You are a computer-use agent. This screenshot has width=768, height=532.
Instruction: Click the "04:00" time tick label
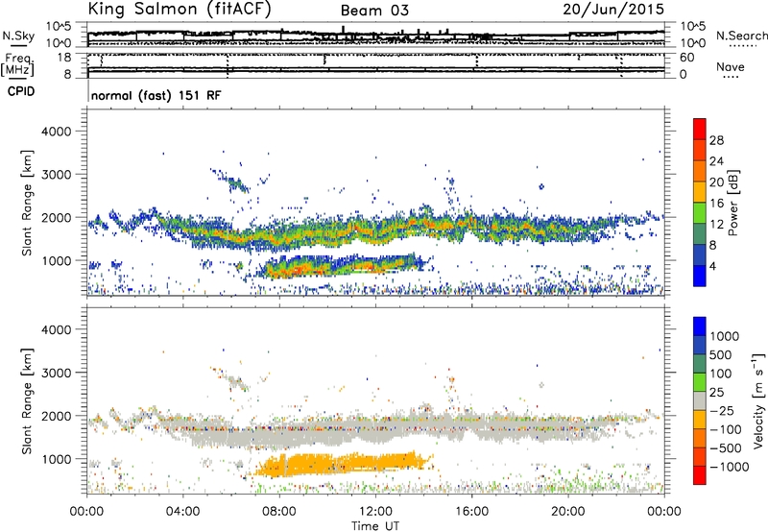point(182,512)
